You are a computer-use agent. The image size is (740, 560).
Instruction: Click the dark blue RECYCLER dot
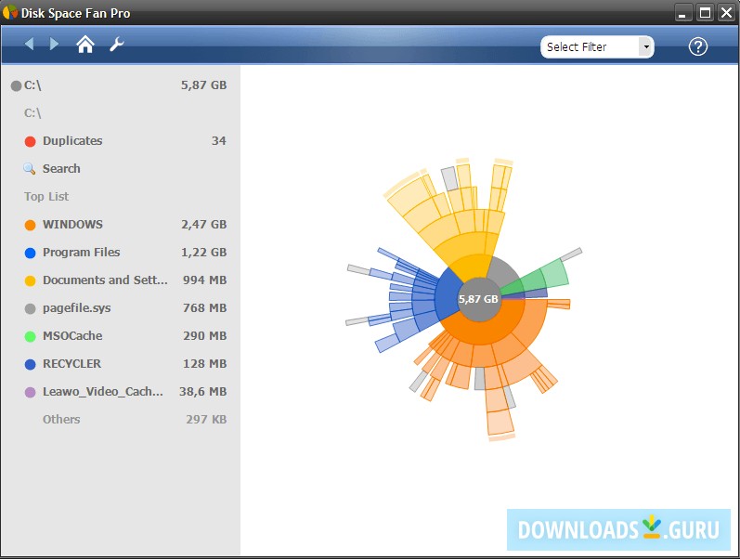pos(31,365)
